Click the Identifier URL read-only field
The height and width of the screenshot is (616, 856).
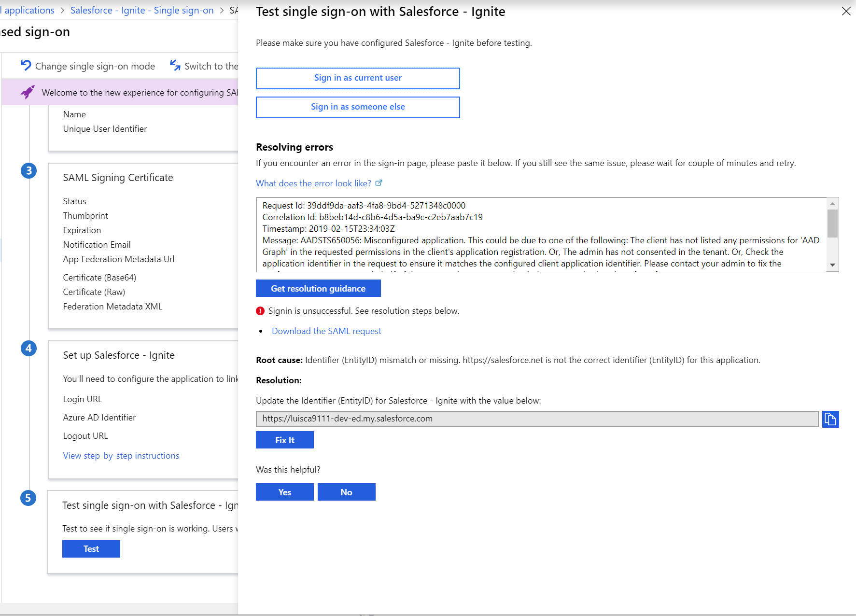537,419
